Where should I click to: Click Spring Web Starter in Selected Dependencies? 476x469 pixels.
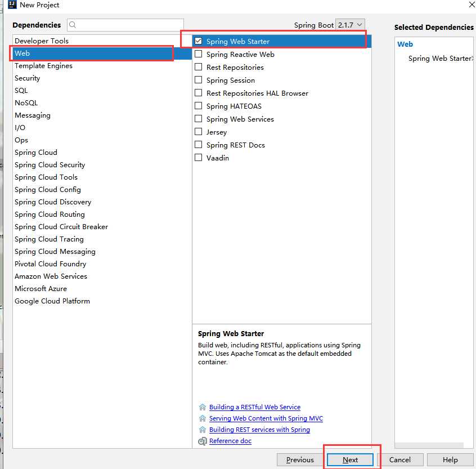point(440,59)
